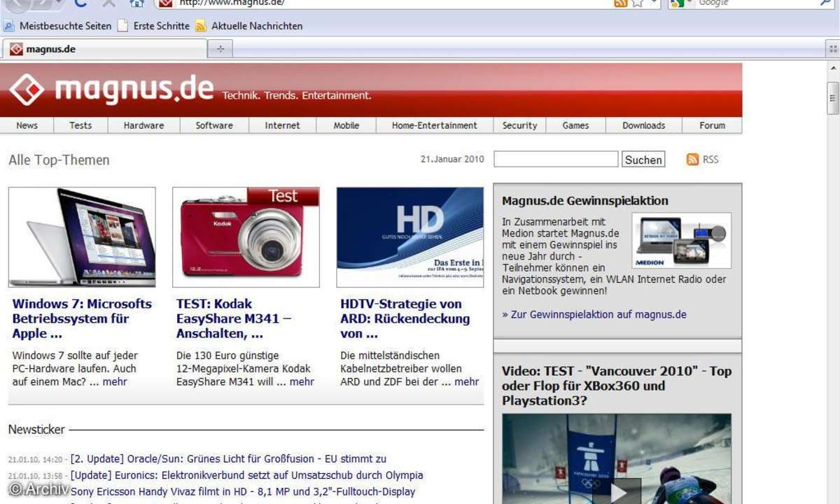Click the Home icon in browser toolbar

[136, 3]
